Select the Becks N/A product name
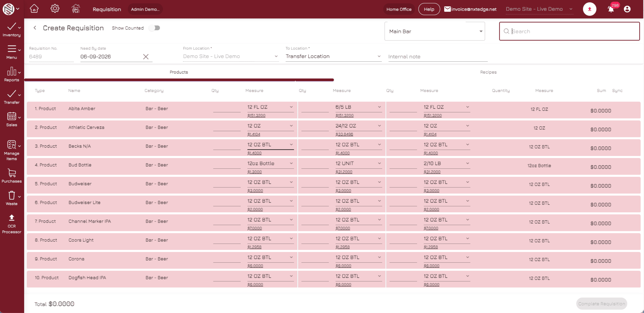644x313 pixels. [79, 146]
